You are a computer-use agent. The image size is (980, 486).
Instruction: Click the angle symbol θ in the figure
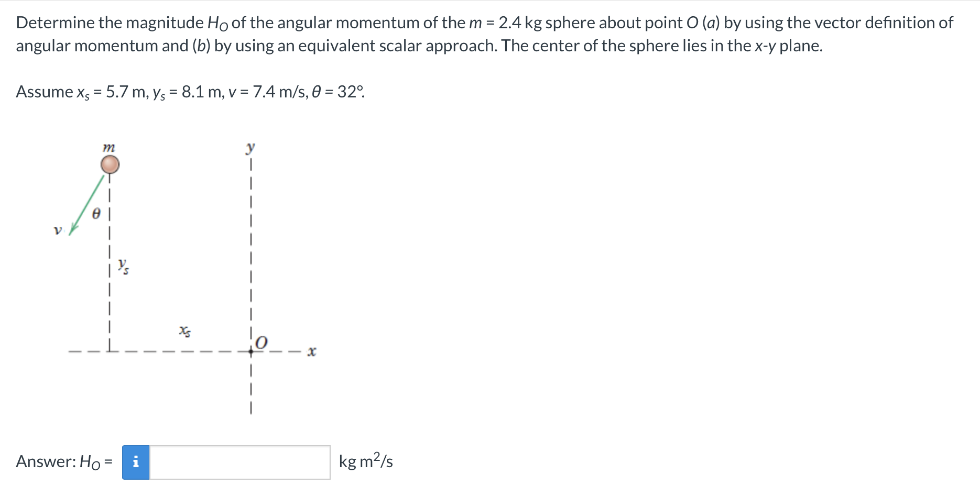click(x=96, y=214)
